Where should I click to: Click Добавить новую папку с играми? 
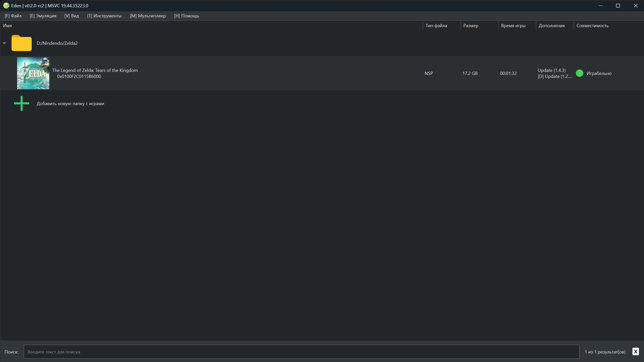tap(70, 104)
